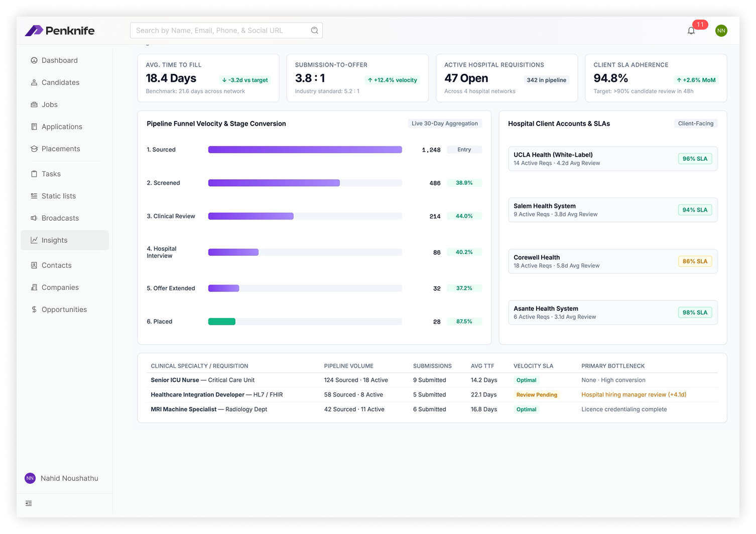Screen dimensions: 756x534
Task: Click the orange 86% SLA badge
Action: click(x=695, y=261)
